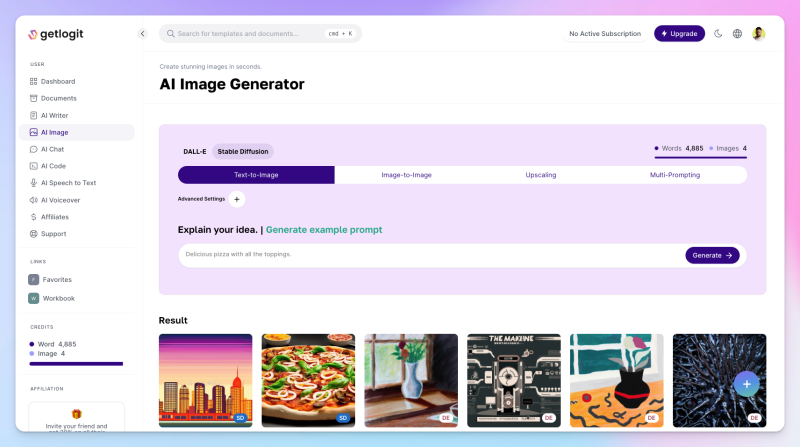Switch to the Text-to-Image tab
This screenshot has width=800, height=447.
coord(256,175)
